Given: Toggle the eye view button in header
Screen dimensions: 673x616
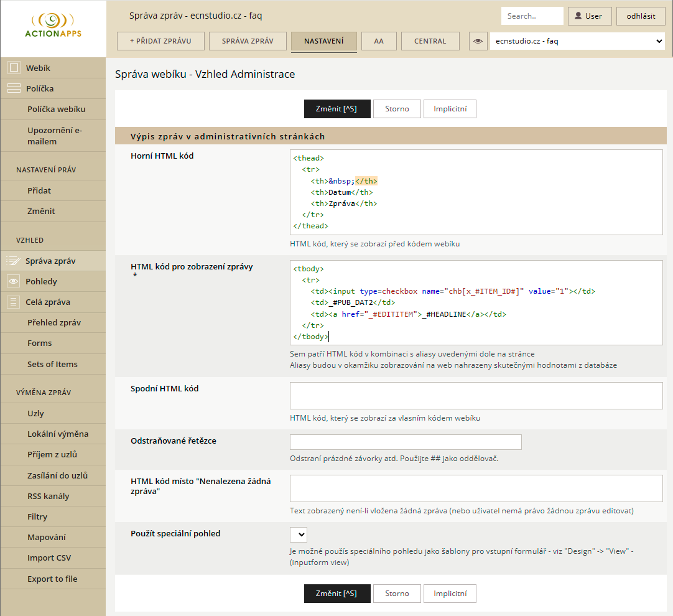Looking at the screenshot, I should (x=478, y=41).
